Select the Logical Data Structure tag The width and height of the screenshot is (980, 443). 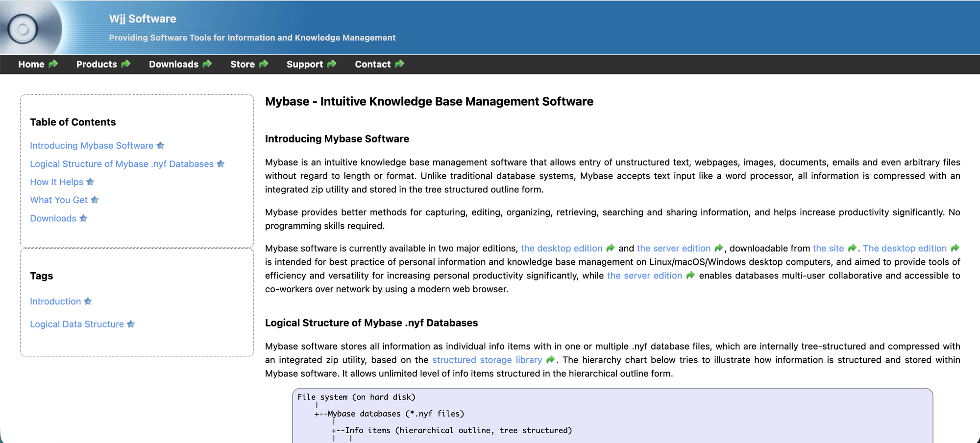point(77,324)
